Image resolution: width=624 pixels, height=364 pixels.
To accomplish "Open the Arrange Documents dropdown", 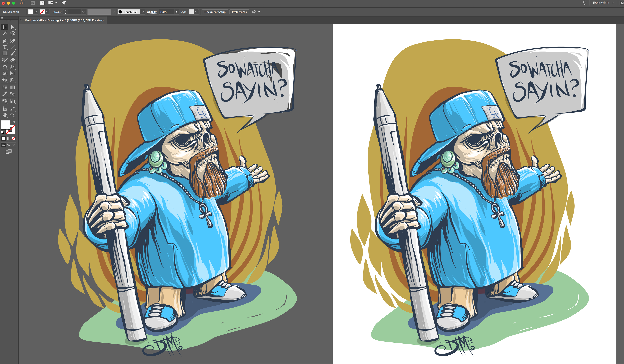I will tap(53, 3).
